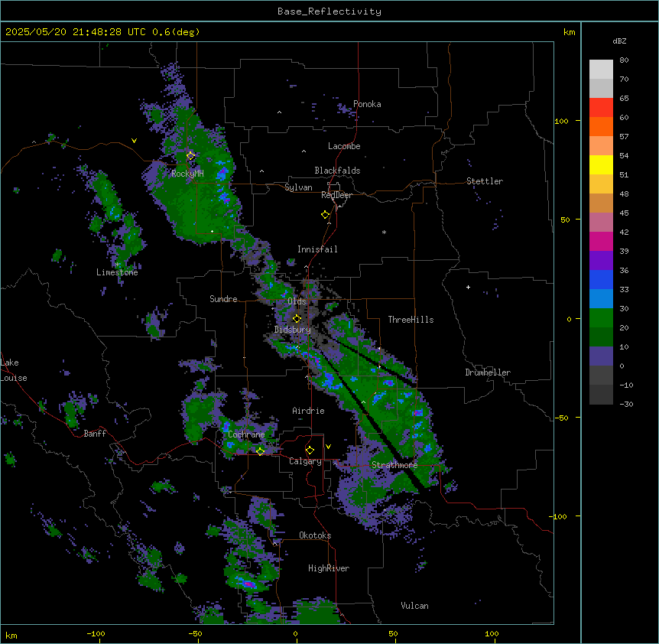Click the yellow marker south of RedDeer
659x644 pixels.
tap(326, 215)
